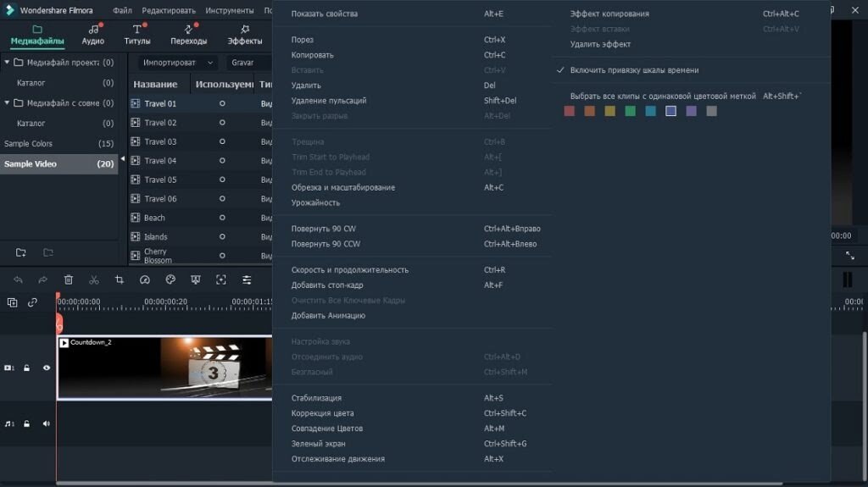Image resolution: width=868 pixels, height=487 pixels.
Task: Select the 'Sample Colors' library item
Action: [29, 144]
